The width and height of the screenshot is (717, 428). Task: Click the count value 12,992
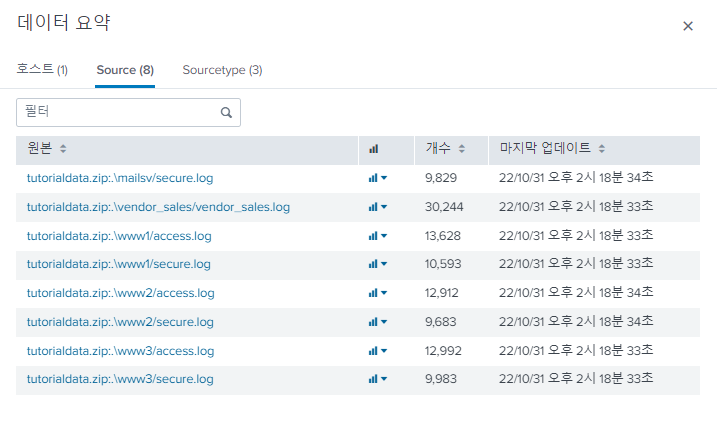point(443,351)
